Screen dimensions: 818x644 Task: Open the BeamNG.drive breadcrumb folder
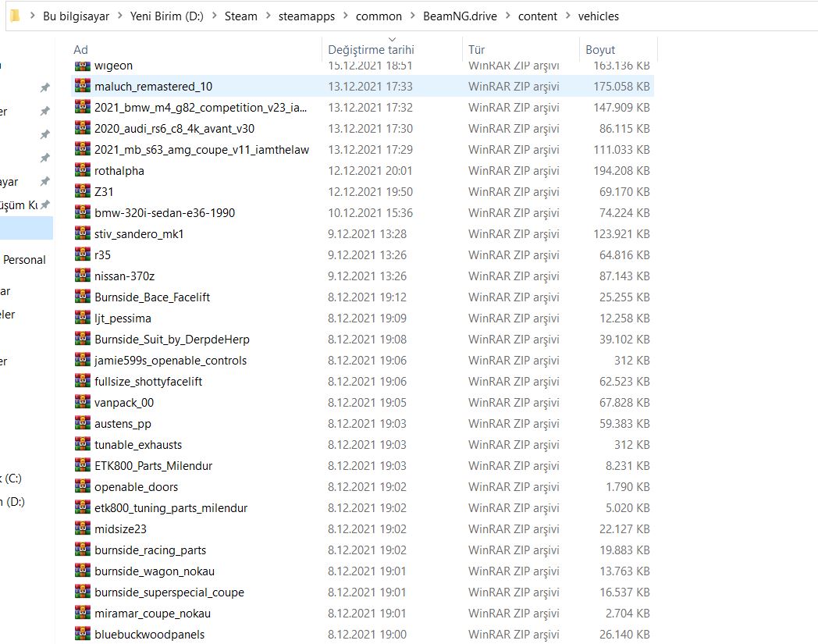click(x=461, y=16)
